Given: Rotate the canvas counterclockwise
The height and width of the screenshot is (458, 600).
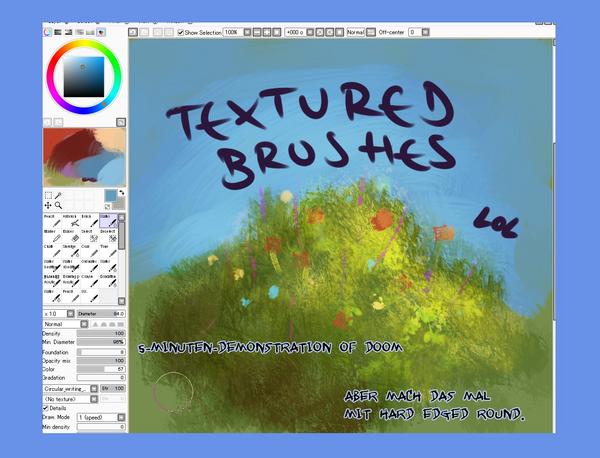Looking at the screenshot, I should pos(320,33).
